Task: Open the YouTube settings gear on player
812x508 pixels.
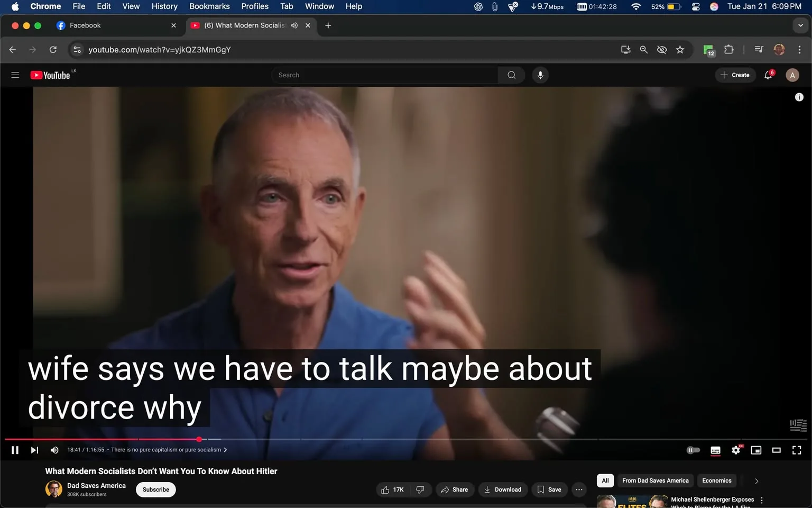Action: (x=735, y=450)
